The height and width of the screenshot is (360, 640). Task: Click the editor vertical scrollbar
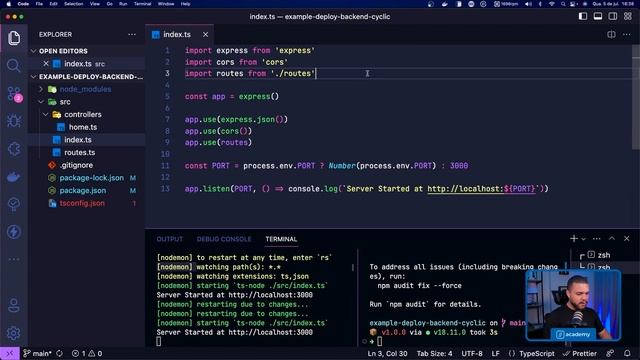[x=636, y=98]
